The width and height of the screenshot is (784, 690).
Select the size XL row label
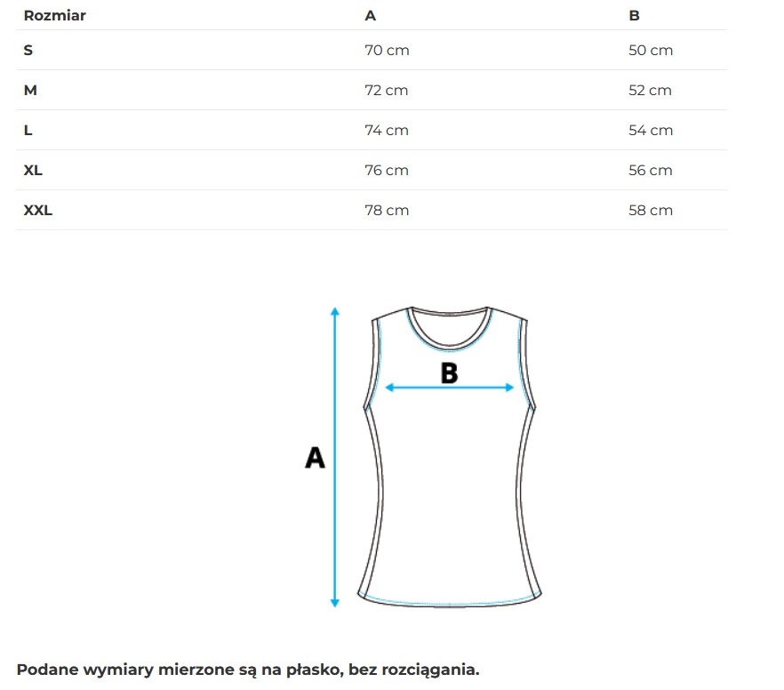pos(33,171)
